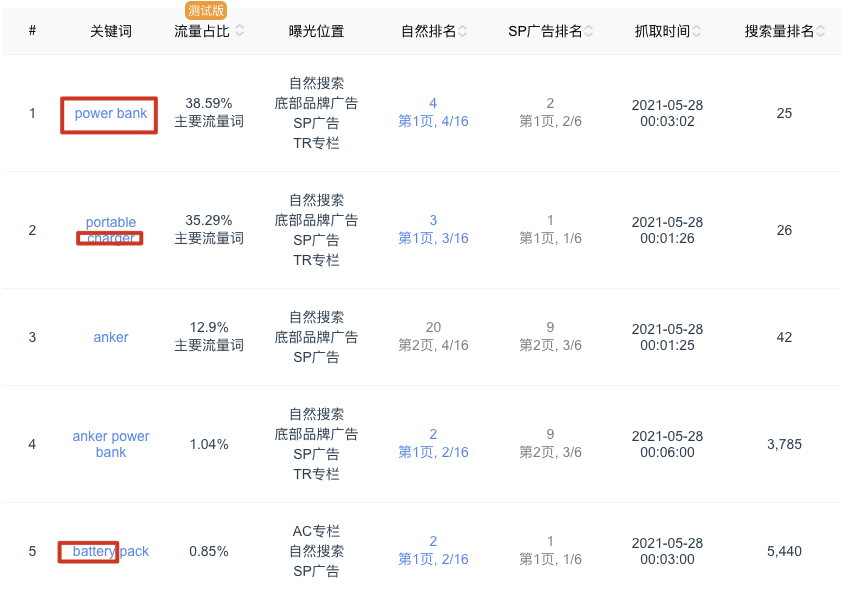Click the ascending sort caret on 流量占比 header

[x=238, y=27]
